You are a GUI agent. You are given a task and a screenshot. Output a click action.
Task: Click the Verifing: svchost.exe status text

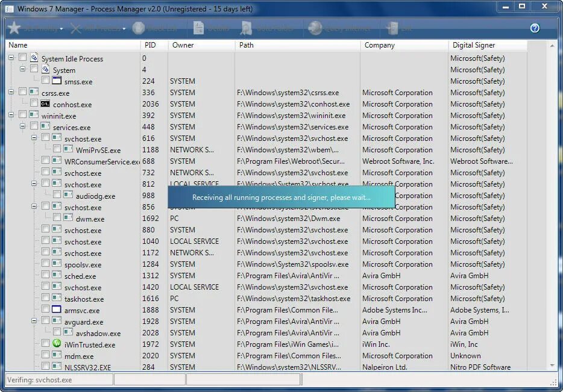(40, 380)
